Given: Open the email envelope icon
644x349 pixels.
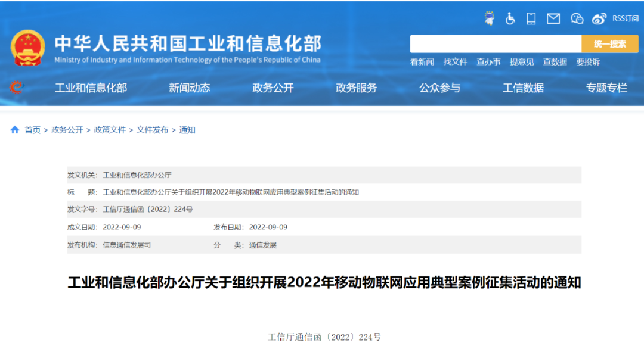Looking at the screenshot, I should coord(553,18).
